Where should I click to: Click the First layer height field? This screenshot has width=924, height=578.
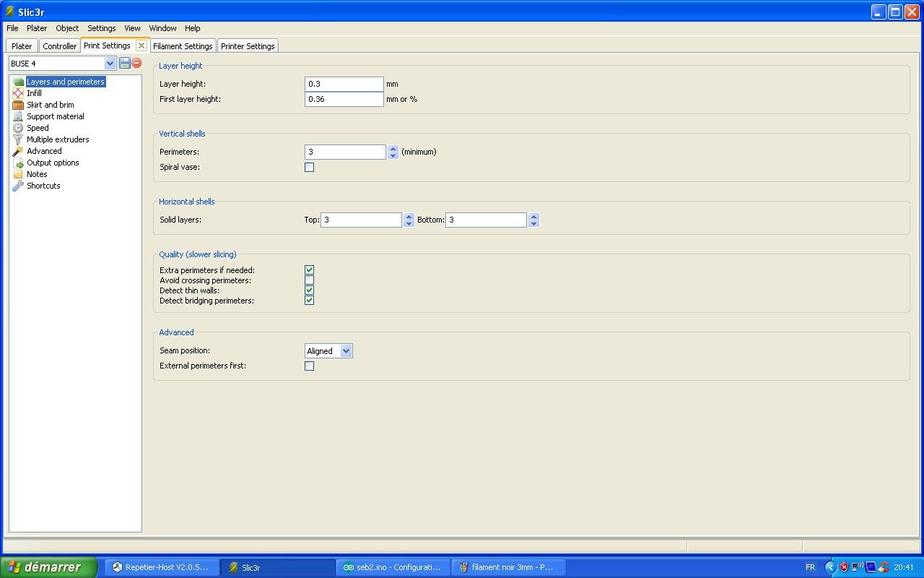click(x=344, y=99)
